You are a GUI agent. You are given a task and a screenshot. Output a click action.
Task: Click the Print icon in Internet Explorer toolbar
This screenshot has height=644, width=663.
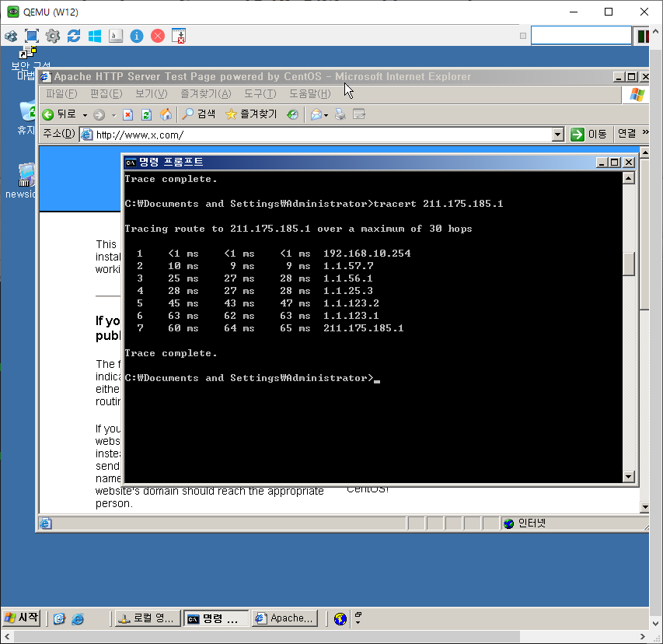click(340, 114)
